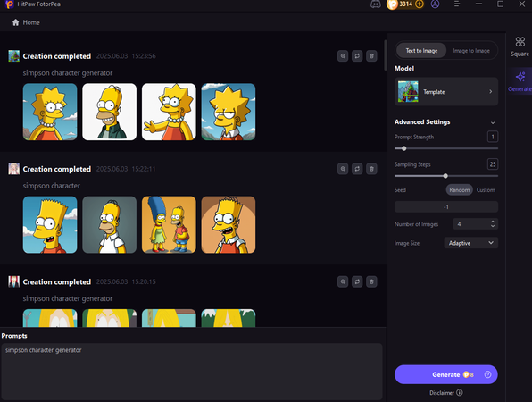Open the Image Size Adaptive dropdown

pos(471,243)
